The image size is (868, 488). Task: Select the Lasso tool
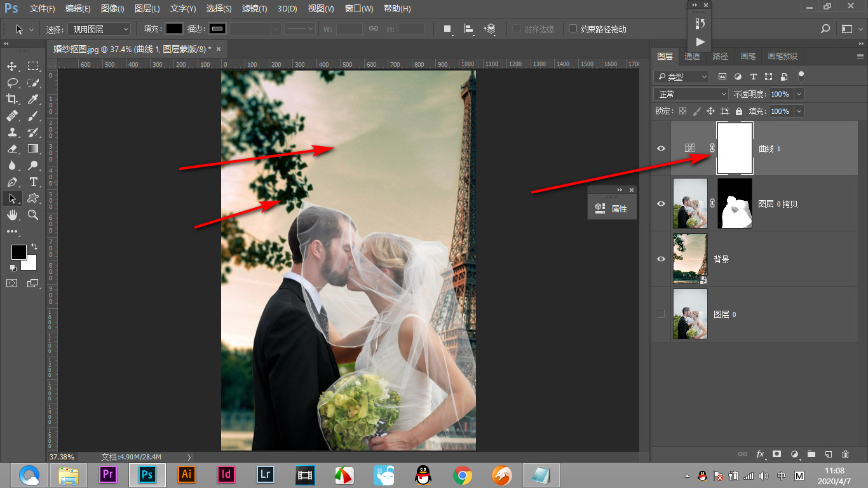(x=12, y=83)
